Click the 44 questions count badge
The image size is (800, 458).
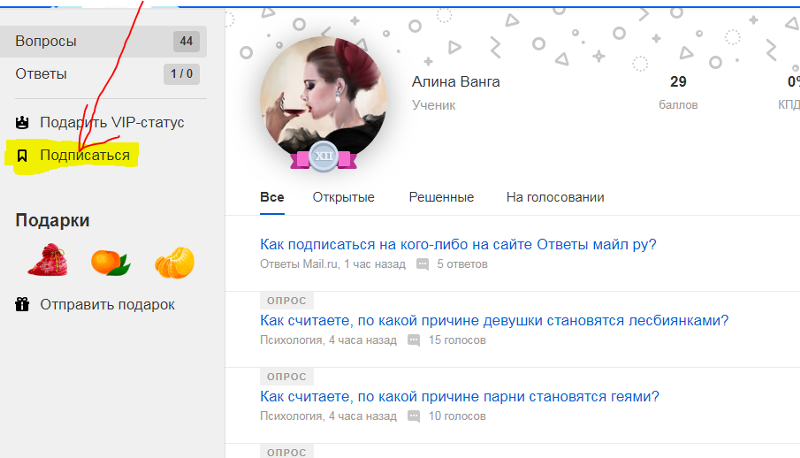point(186,41)
